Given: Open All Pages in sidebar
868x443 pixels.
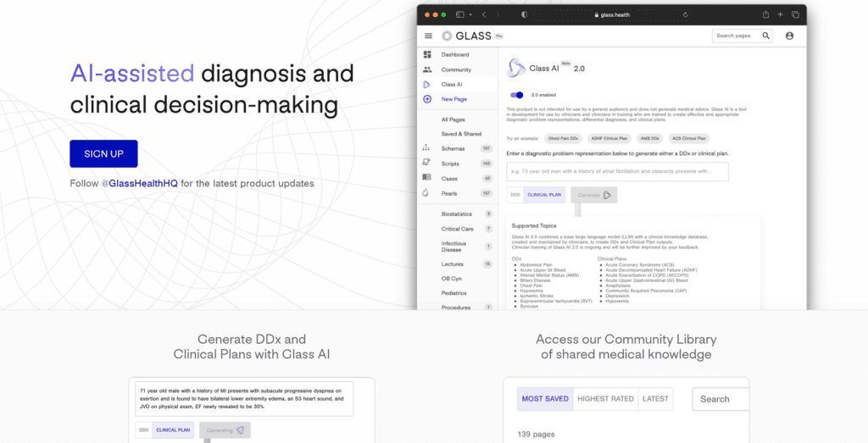Looking at the screenshot, I should (x=453, y=119).
